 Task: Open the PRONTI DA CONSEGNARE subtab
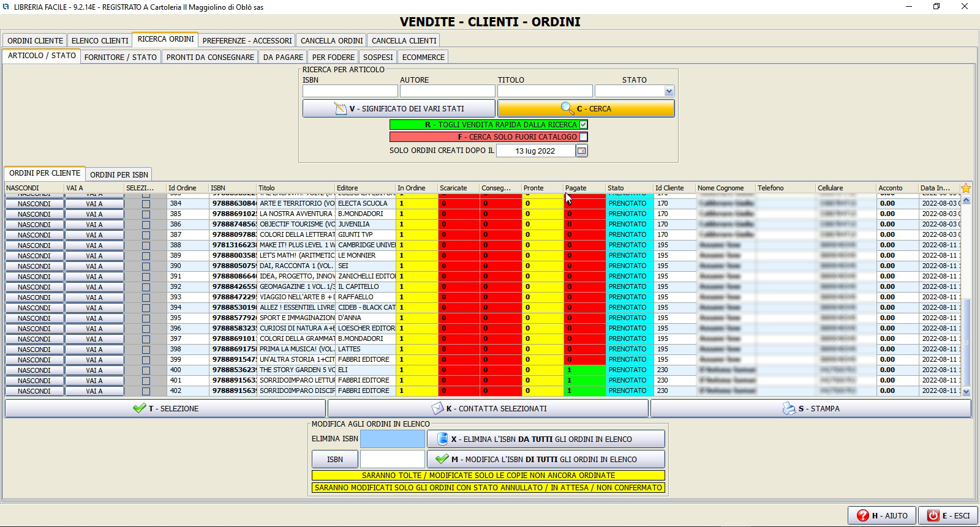[x=210, y=57]
